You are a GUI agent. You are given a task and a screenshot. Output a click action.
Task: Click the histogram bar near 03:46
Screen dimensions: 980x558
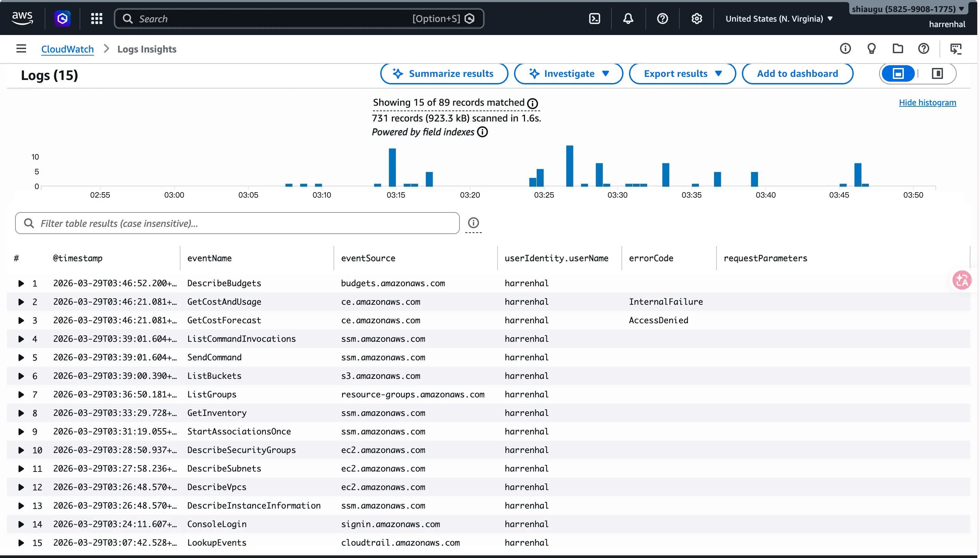tap(857, 175)
